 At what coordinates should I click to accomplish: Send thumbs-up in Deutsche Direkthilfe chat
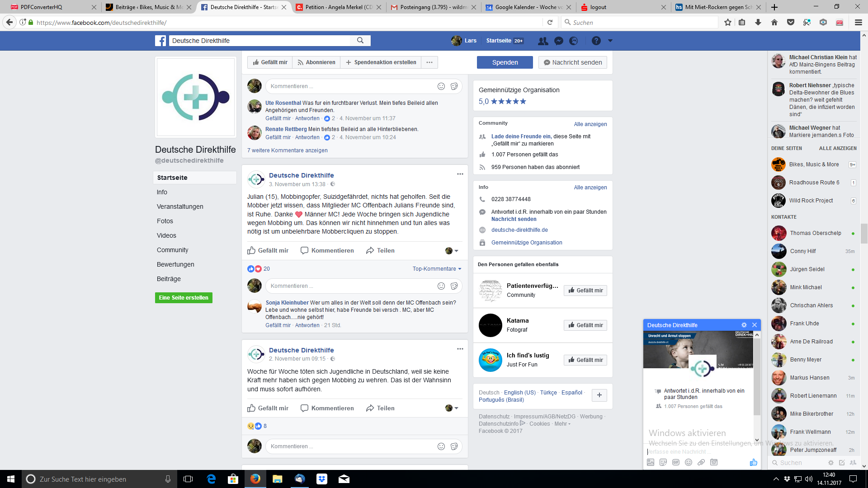pyautogui.click(x=753, y=462)
